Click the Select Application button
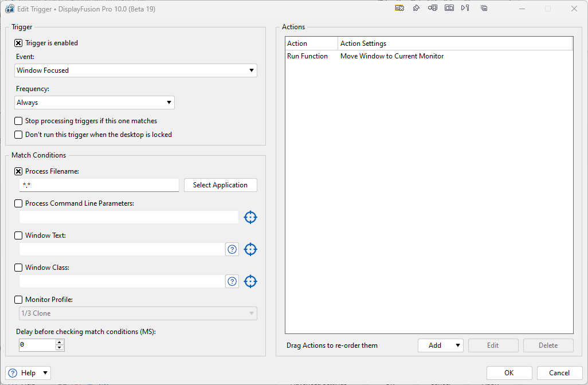The height and width of the screenshot is (385, 588). tap(220, 185)
